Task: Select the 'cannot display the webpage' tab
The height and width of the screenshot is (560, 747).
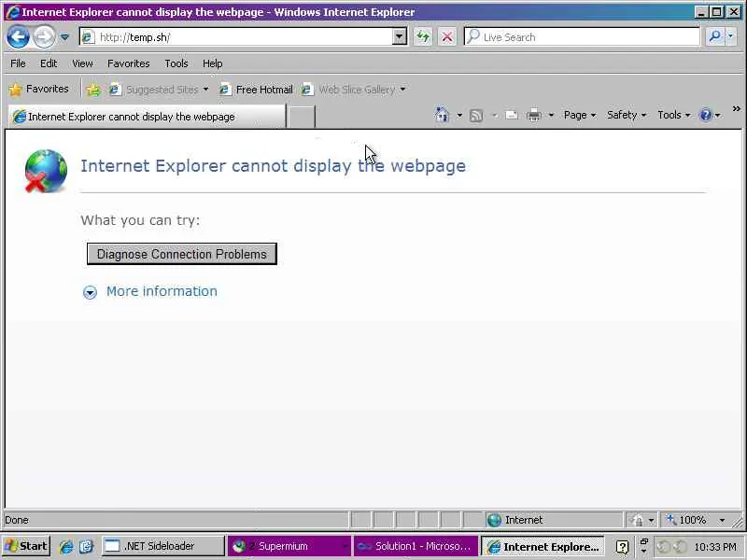Action: (x=147, y=117)
